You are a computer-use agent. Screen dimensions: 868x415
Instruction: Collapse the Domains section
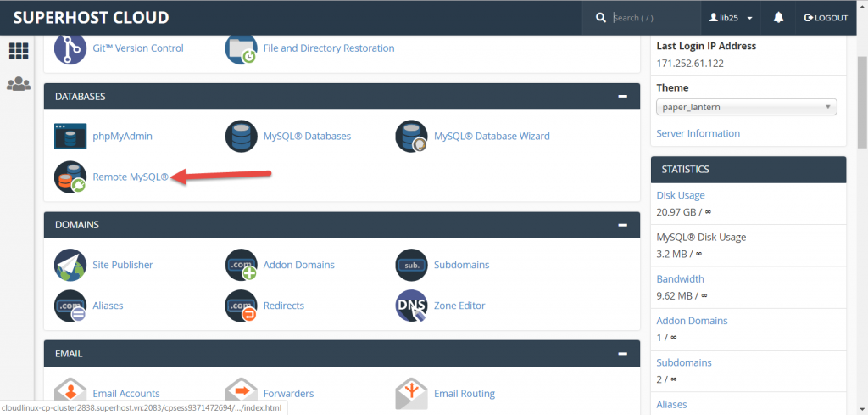[x=623, y=225]
